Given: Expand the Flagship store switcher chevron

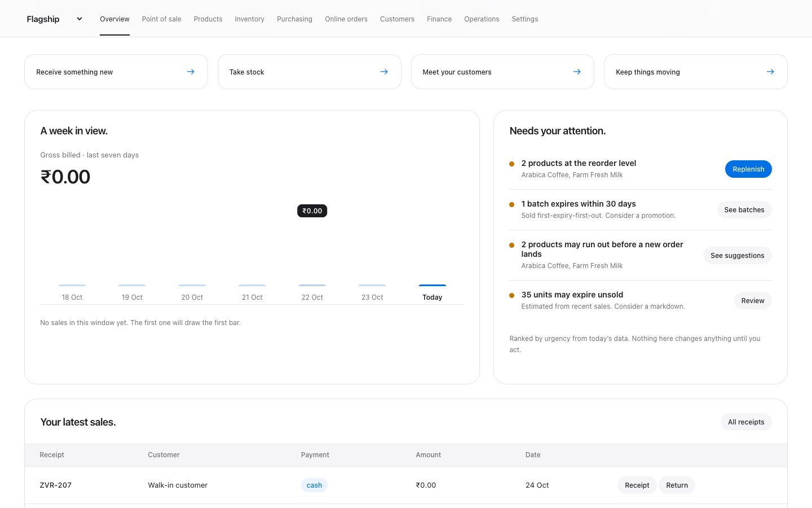Looking at the screenshot, I should pyautogui.click(x=80, y=19).
